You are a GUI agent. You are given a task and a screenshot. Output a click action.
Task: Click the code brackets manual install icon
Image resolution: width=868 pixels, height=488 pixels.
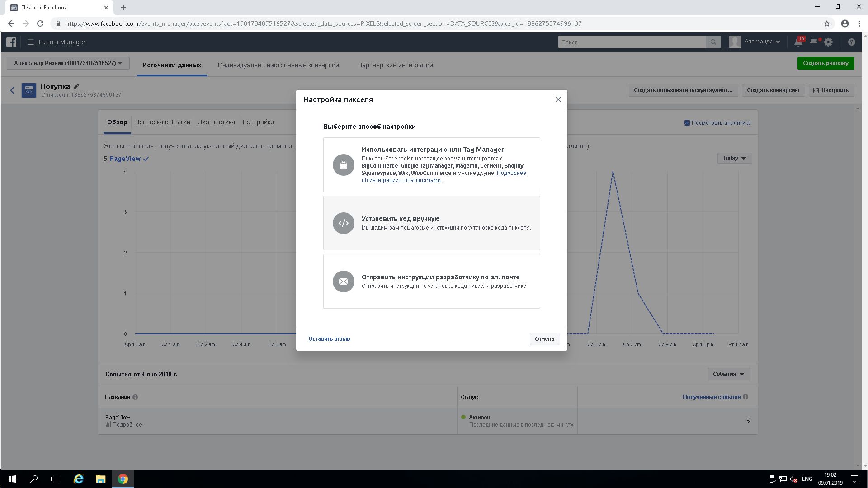[x=344, y=223]
